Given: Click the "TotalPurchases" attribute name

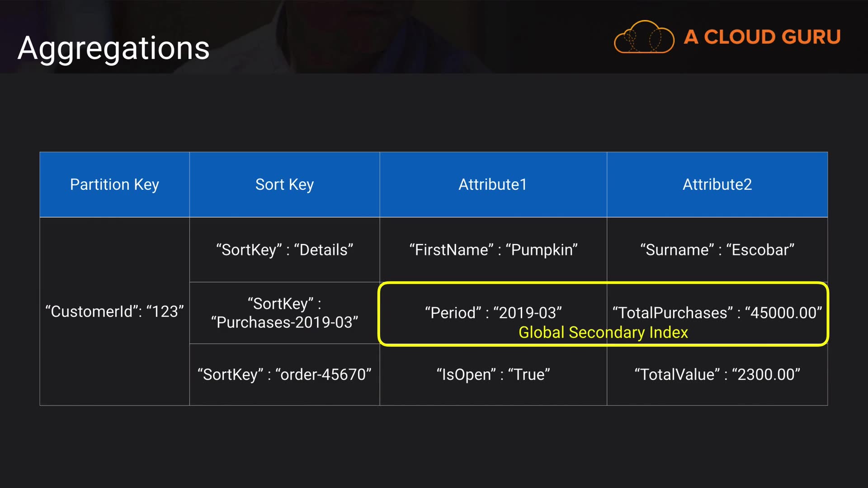Looking at the screenshot, I should pyautogui.click(x=673, y=313).
